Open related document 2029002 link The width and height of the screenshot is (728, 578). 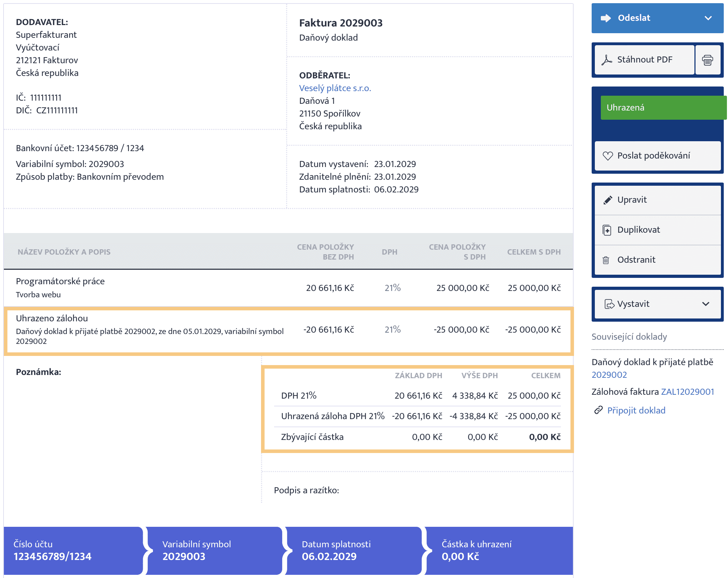[609, 375]
